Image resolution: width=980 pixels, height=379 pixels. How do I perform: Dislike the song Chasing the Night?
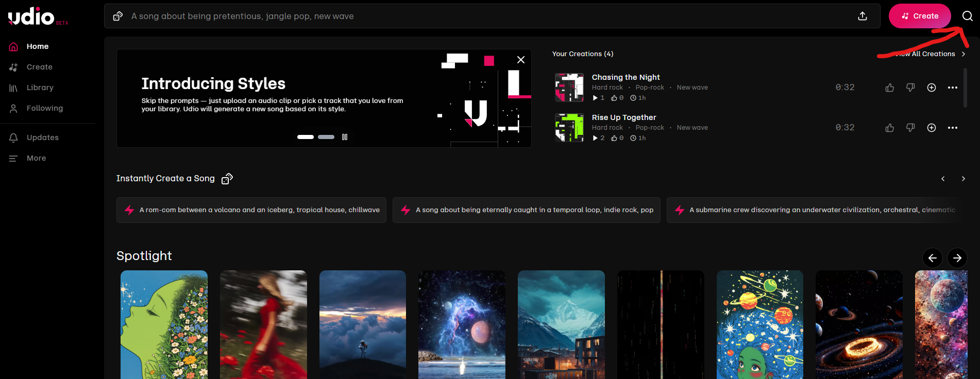910,88
